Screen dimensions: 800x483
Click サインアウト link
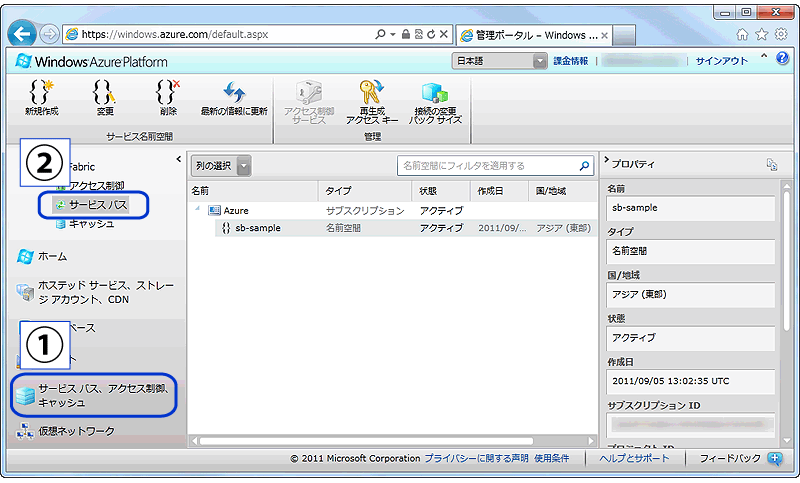point(721,61)
